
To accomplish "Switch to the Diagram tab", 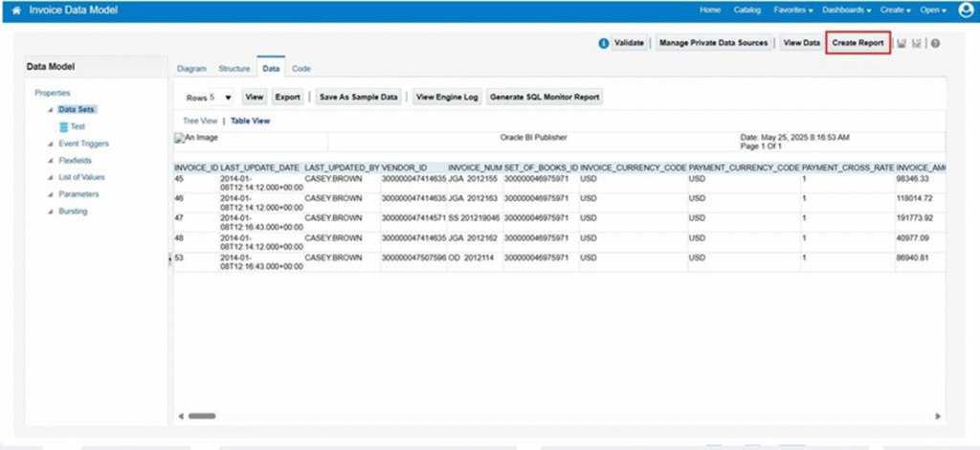I will 191,69.
